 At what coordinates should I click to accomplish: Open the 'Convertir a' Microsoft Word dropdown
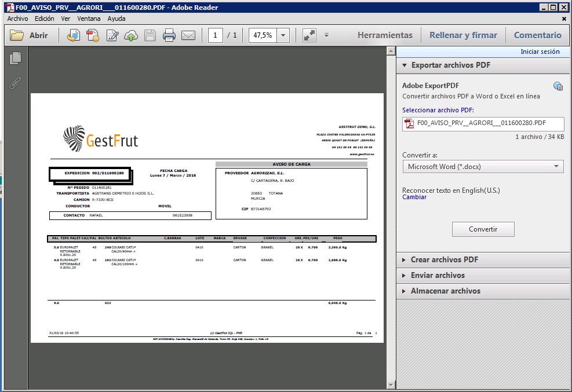coord(483,167)
